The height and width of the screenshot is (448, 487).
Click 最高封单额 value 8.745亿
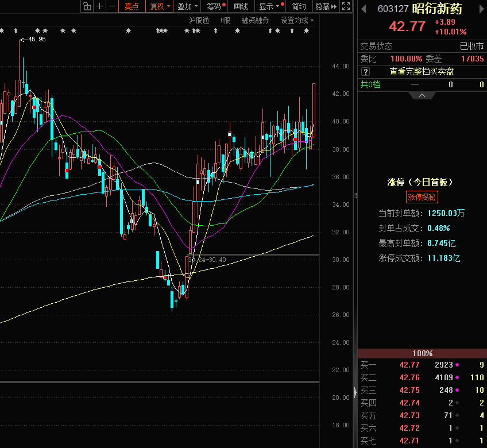pyautogui.click(x=441, y=243)
